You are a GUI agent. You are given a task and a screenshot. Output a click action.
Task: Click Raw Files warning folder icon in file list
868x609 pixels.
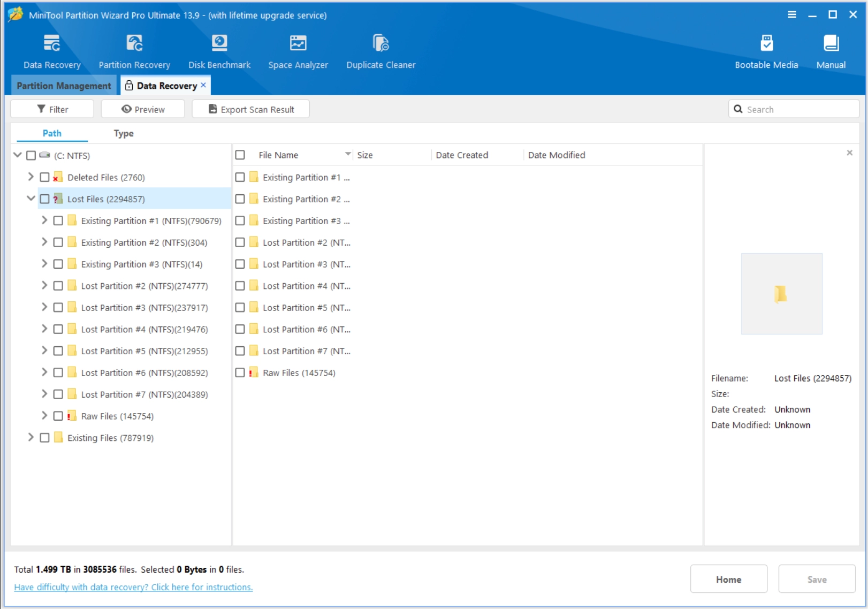tap(254, 372)
